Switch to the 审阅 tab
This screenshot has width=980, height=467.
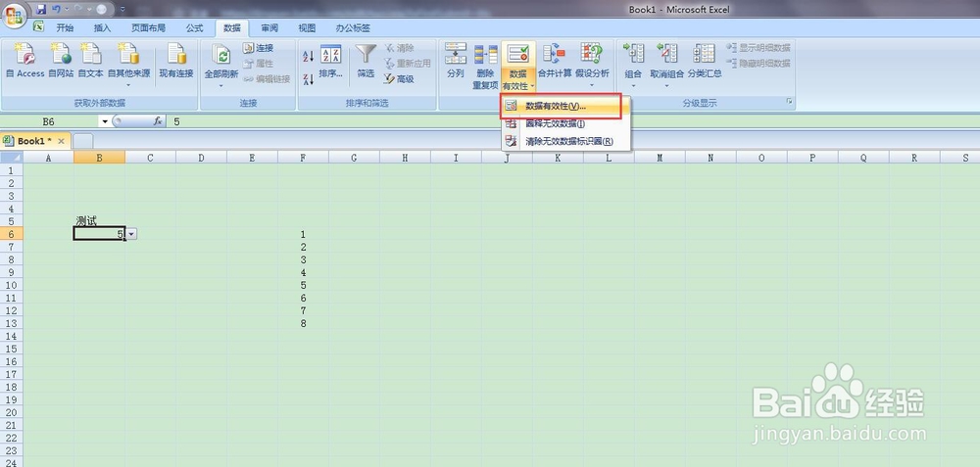[269, 28]
